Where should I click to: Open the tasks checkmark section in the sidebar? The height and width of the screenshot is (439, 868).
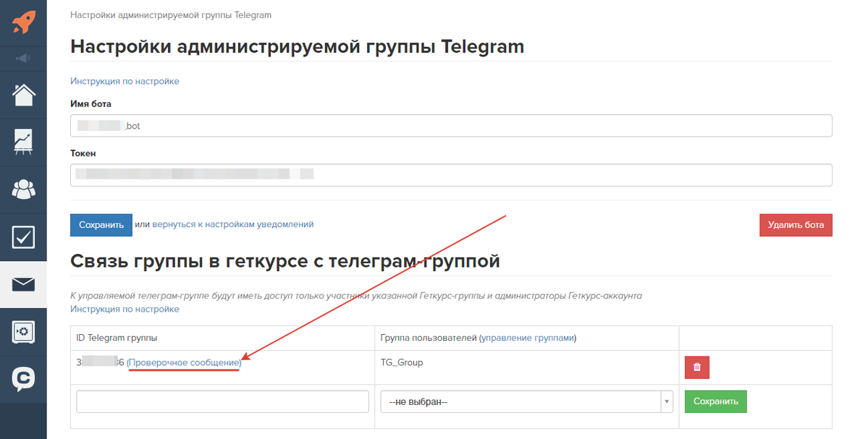tap(23, 237)
